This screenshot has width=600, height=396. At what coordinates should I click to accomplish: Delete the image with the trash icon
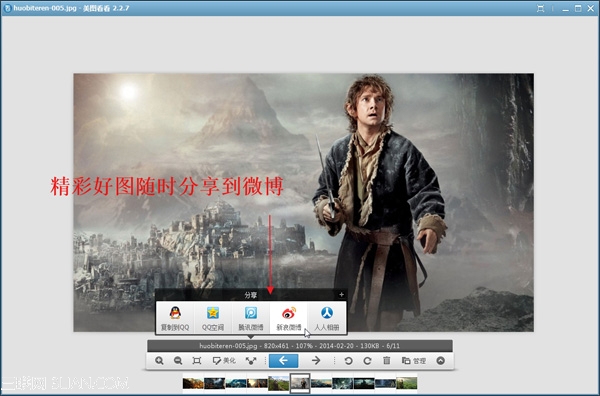pyautogui.click(x=386, y=360)
